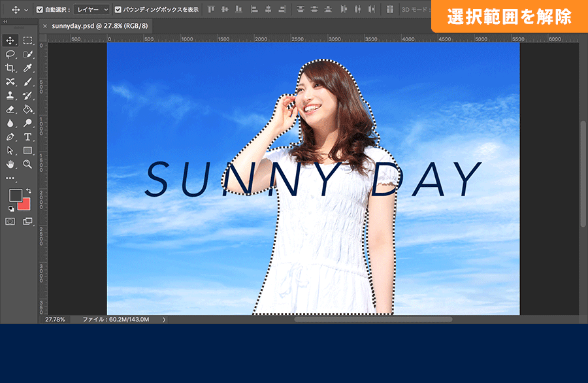588x383 pixels.
Task: Select the Content-Aware Move tool
Action: [10, 82]
